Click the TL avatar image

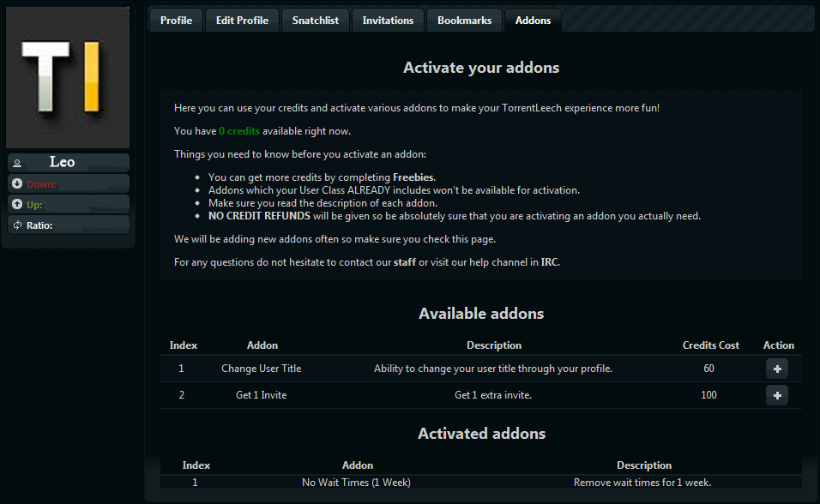(x=68, y=77)
